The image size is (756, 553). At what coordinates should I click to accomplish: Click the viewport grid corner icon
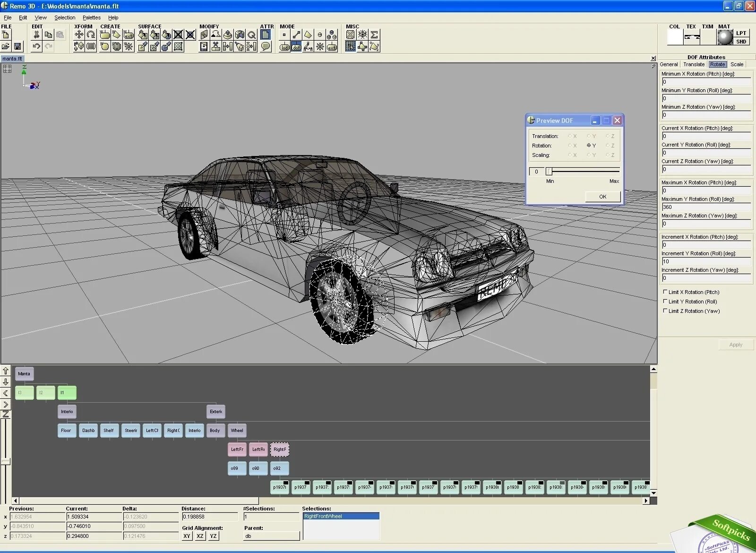[7, 69]
